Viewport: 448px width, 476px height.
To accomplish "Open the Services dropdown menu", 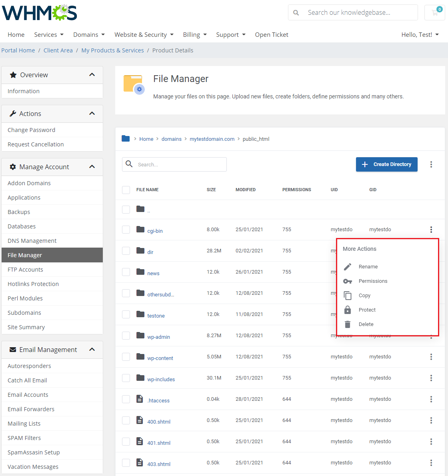I will pos(49,35).
